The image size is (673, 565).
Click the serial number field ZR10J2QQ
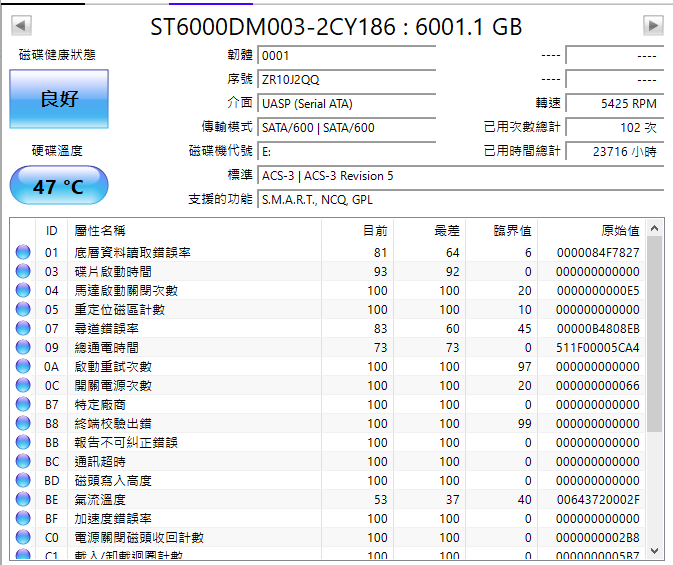pos(347,79)
